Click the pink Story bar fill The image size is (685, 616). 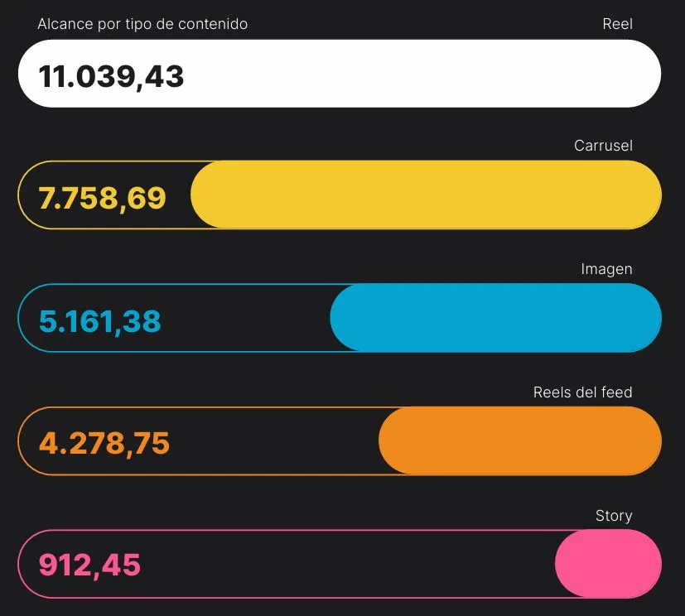(608, 564)
